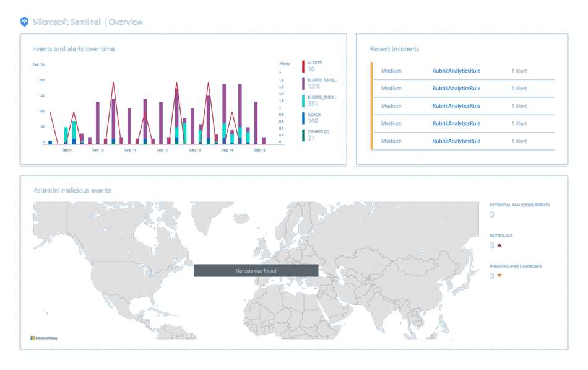Select the red ALERTS legend swatch

[x=303, y=66]
